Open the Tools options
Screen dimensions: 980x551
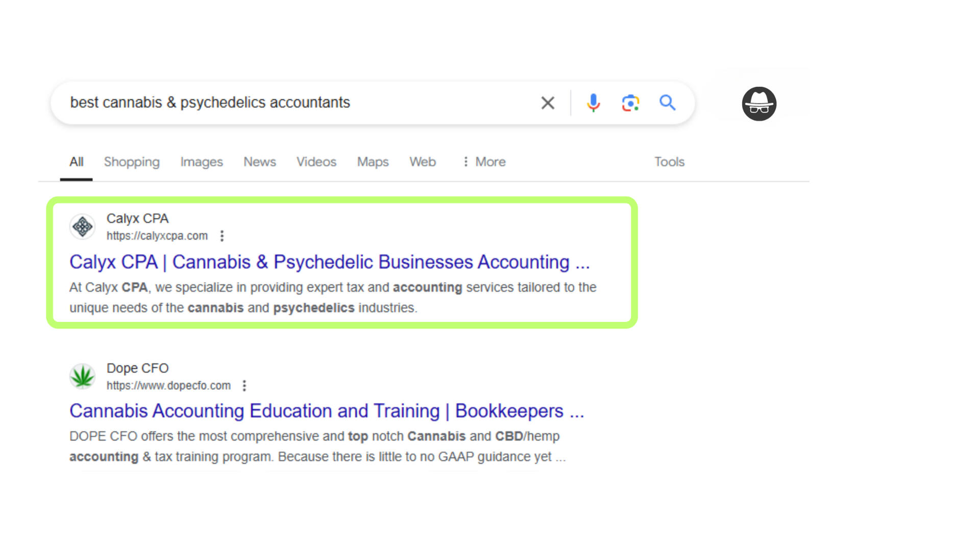tap(669, 162)
